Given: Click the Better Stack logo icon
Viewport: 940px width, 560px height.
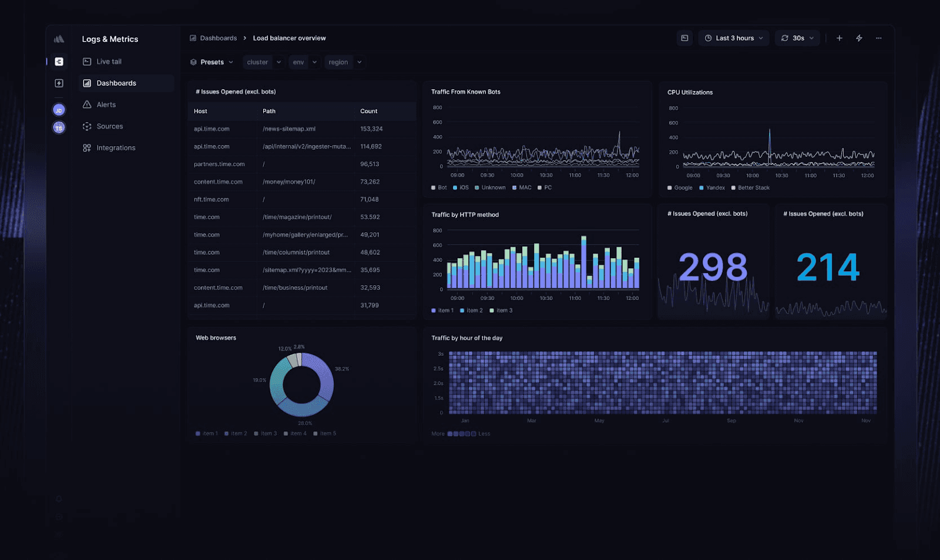Looking at the screenshot, I should point(59,39).
